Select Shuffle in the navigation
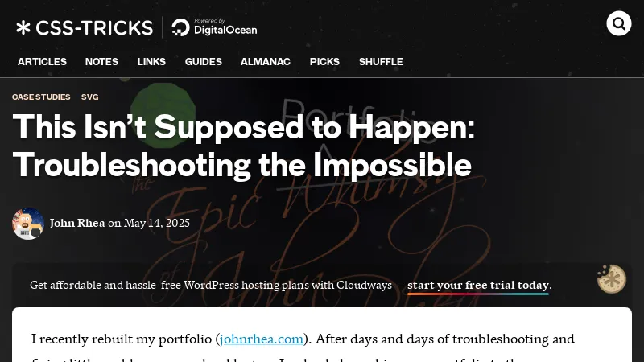The height and width of the screenshot is (362, 644). tap(381, 62)
